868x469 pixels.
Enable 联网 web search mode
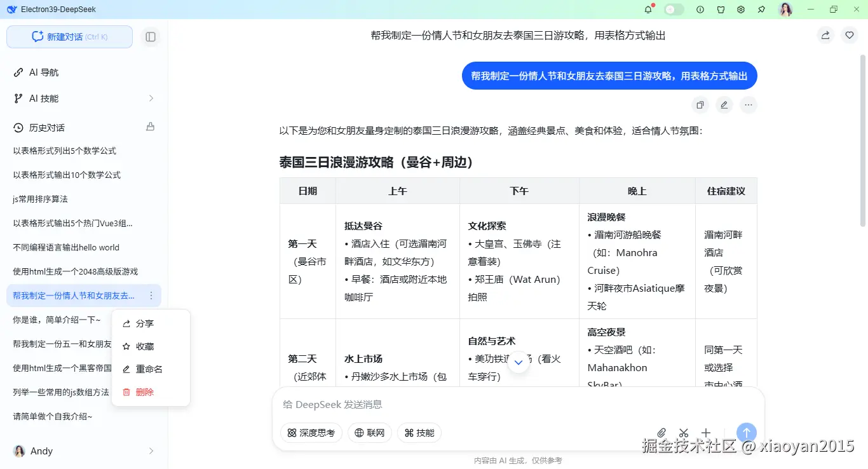click(x=369, y=433)
